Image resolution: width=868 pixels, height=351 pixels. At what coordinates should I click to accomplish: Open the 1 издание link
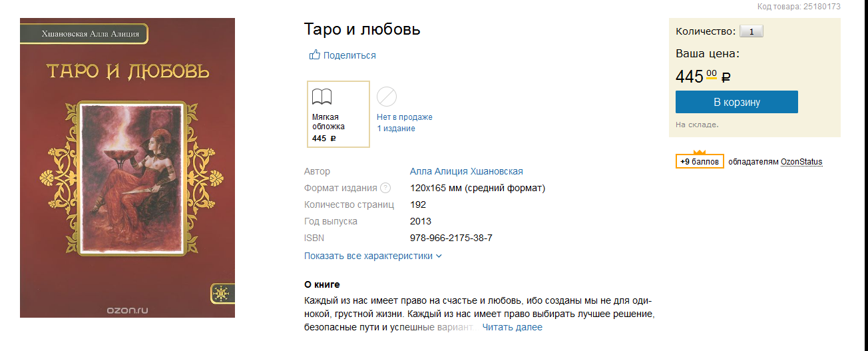[x=396, y=129]
